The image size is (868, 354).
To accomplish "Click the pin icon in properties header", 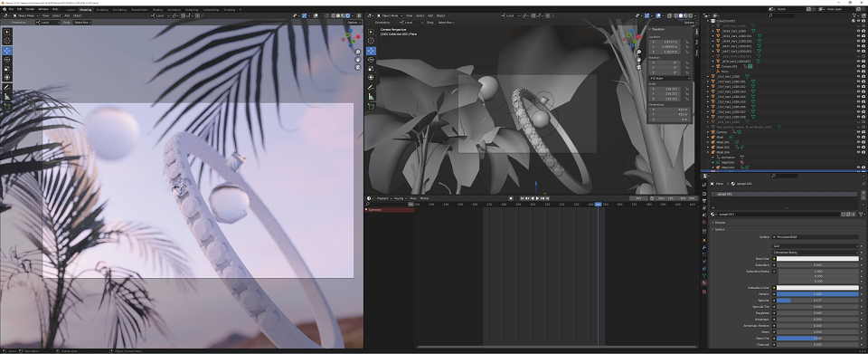I will [x=863, y=183].
